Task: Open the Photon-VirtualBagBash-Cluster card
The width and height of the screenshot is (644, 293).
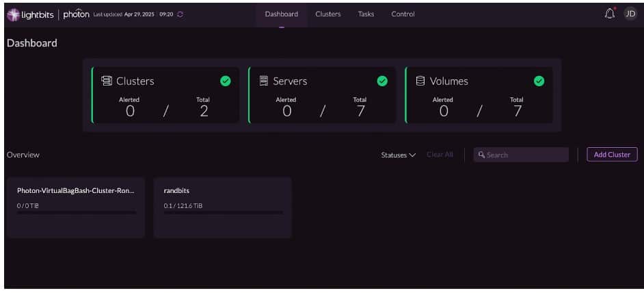Action: click(x=76, y=207)
